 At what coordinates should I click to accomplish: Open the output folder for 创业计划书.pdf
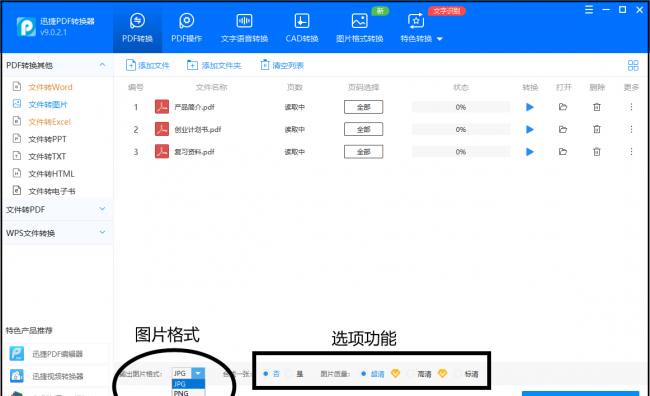[x=563, y=129]
